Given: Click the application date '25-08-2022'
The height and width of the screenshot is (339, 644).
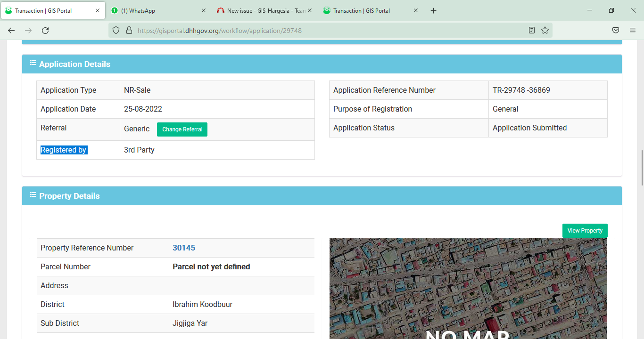Looking at the screenshot, I should click(x=143, y=109).
